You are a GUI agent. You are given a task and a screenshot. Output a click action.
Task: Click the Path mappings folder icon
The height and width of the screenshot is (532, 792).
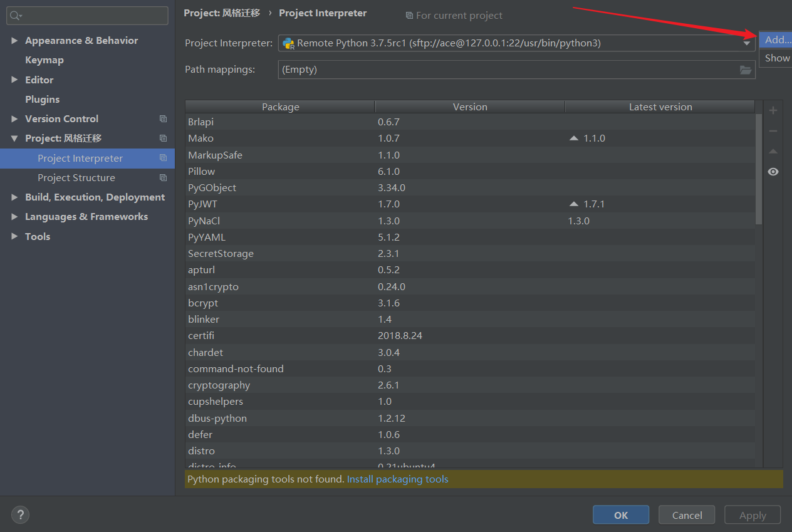point(746,70)
